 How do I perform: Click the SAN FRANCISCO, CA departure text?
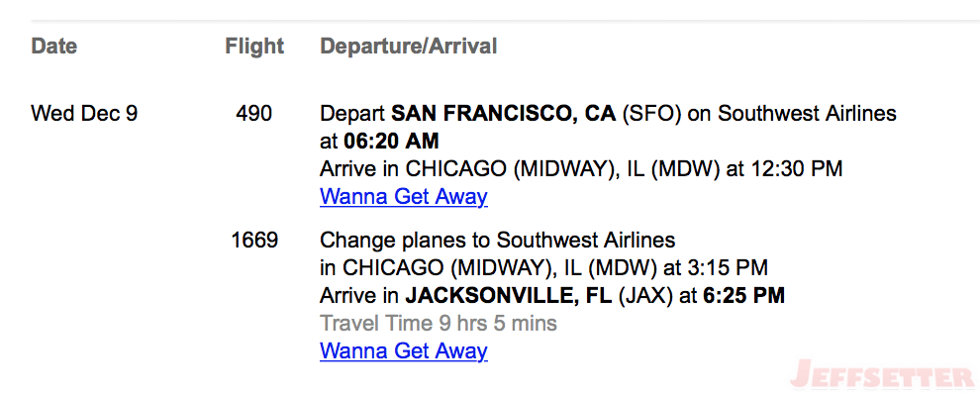click(x=504, y=114)
